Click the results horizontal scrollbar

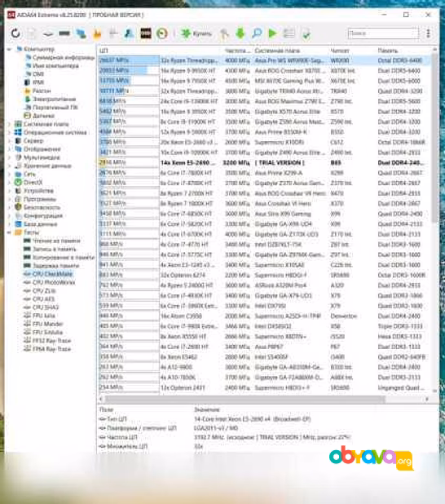point(245,399)
